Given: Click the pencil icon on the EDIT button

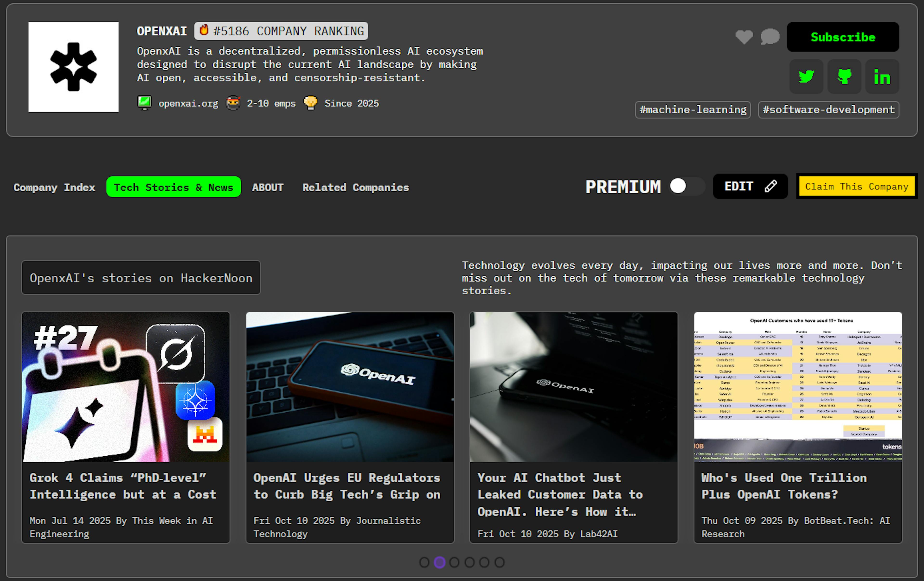Looking at the screenshot, I should click(x=771, y=186).
